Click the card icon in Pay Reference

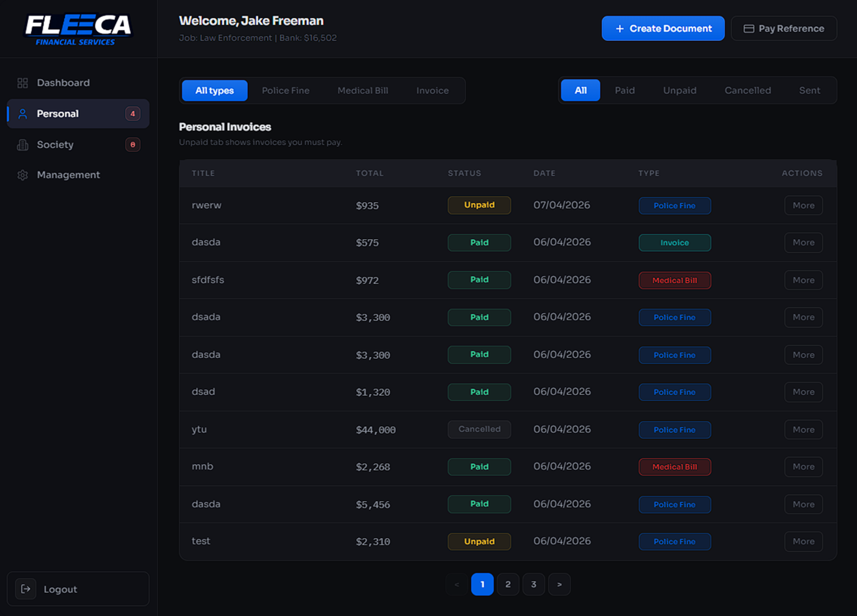749,29
